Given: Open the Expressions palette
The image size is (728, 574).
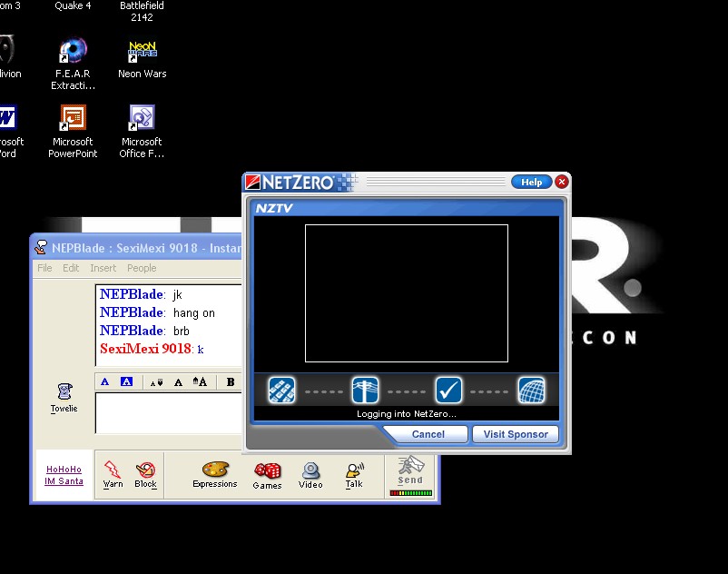Looking at the screenshot, I should [215, 474].
